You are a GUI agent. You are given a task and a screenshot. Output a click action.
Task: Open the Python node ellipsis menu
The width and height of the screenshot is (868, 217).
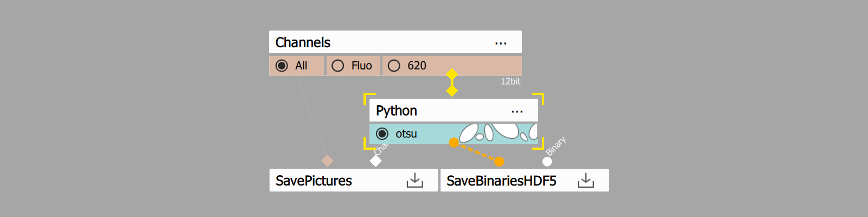(x=517, y=111)
